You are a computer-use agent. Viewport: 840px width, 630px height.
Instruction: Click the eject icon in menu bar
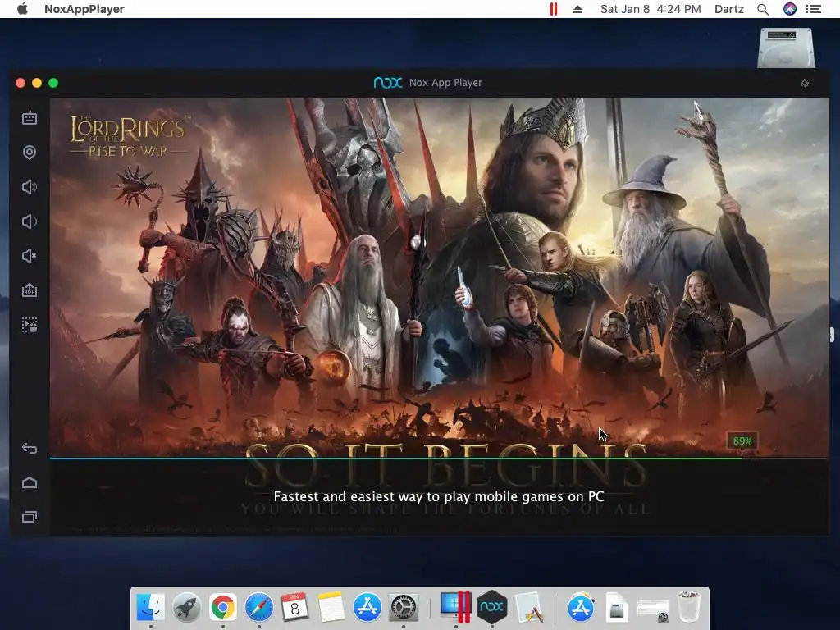click(577, 9)
